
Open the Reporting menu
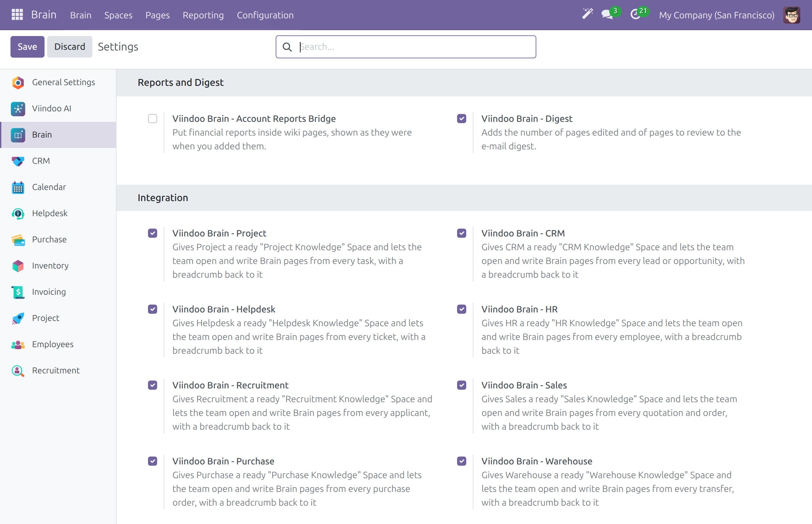[203, 15]
